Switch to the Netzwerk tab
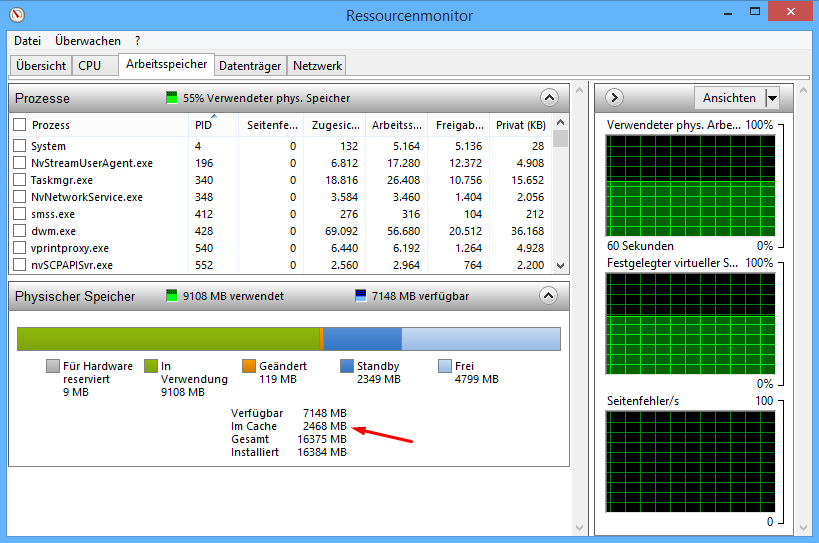 [317, 66]
